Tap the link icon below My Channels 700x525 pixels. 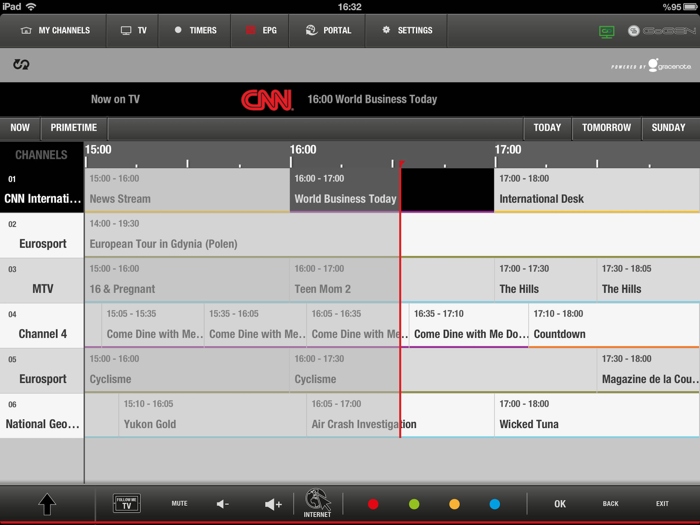pyautogui.click(x=21, y=65)
